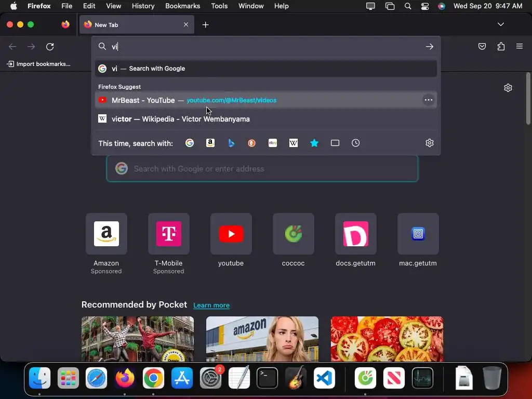This screenshot has width=532, height=399.
Task: Click Learn more link for Pocket
Action: pos(211,305)
